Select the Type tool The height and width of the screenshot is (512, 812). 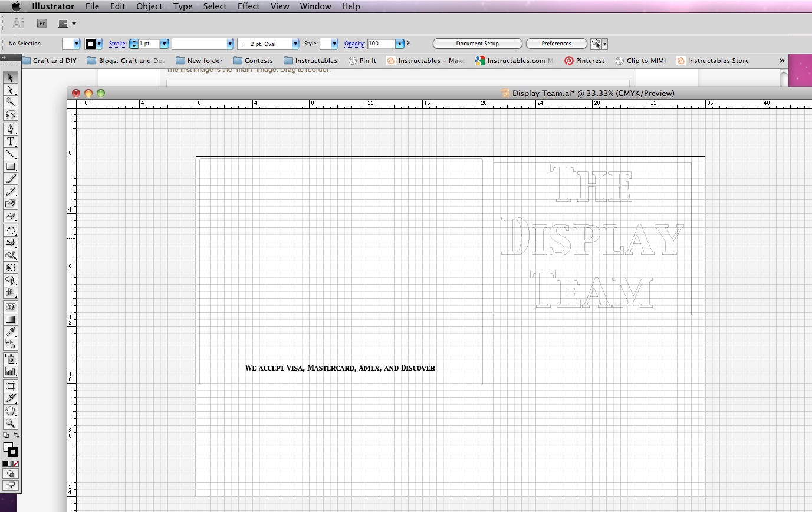click(x=10, y=141)
